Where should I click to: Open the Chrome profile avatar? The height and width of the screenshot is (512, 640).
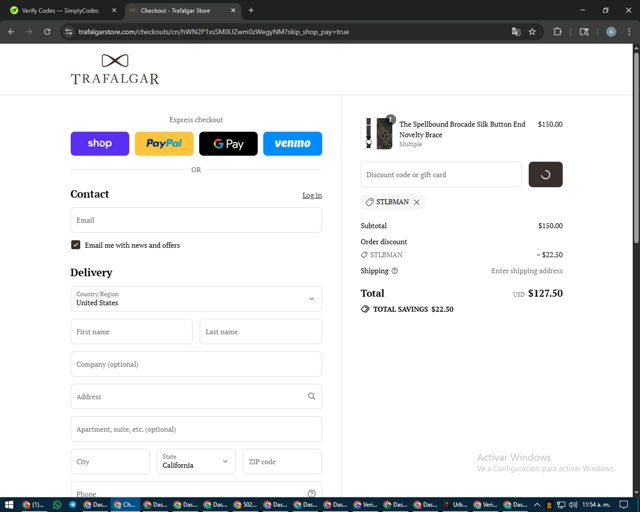[x=611, y=32]
